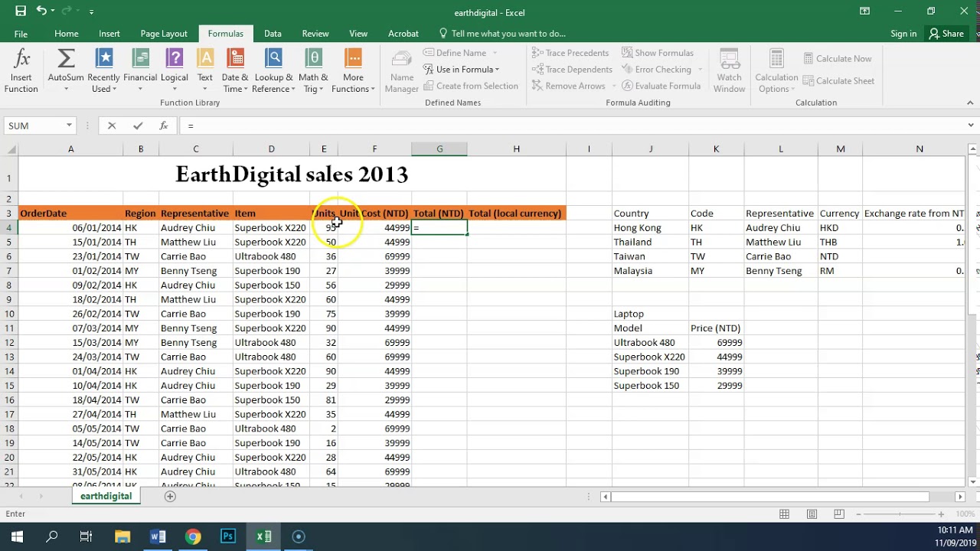The image size is (980, 551).
Task: Click Trace Dependents
Action: [572, 70]
